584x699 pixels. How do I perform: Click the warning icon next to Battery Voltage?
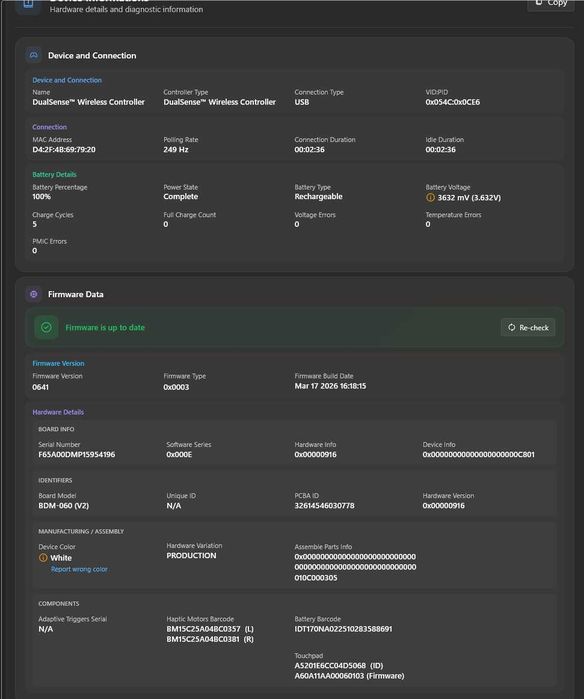pos(430,197)
